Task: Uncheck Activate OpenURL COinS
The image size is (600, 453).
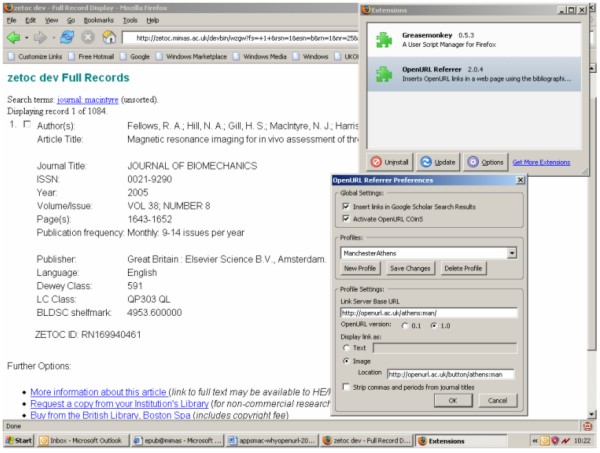Action: [347, 217]
